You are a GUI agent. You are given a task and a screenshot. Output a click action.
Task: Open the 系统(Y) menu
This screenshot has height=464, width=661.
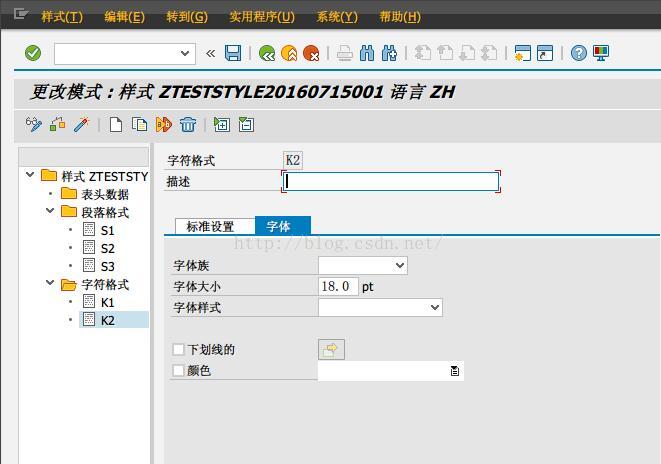coord(337,17)
